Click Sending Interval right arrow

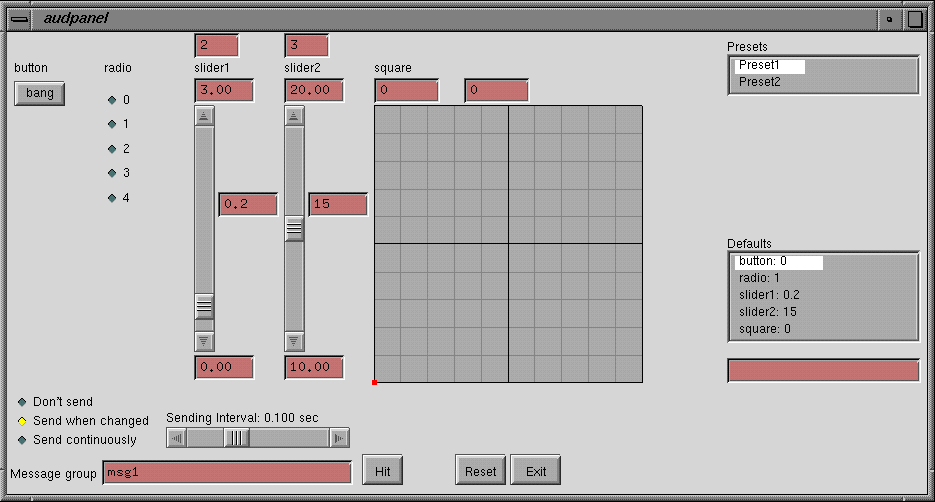point(339,438)
